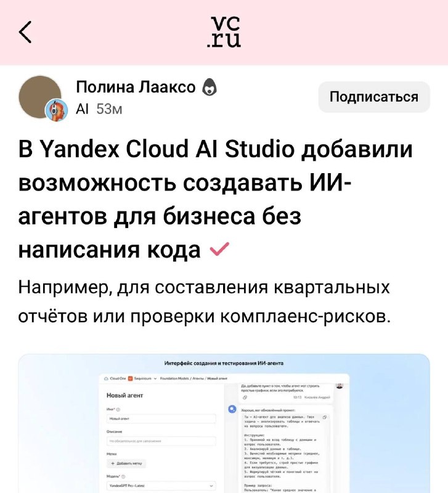Open the AI topic link
The image size is (448, 493).
coord(83,109)
